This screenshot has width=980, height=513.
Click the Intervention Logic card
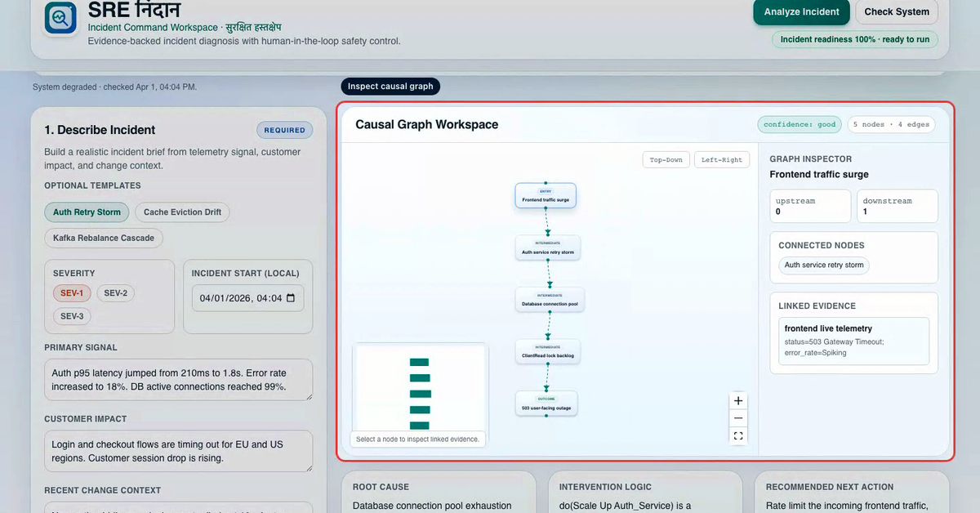(646, 493)
